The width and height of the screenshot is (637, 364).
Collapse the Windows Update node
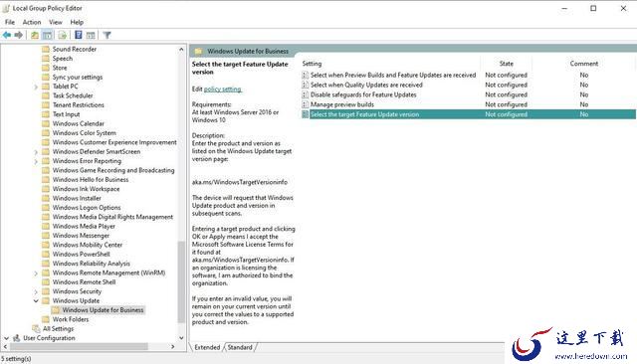point(36,300)
